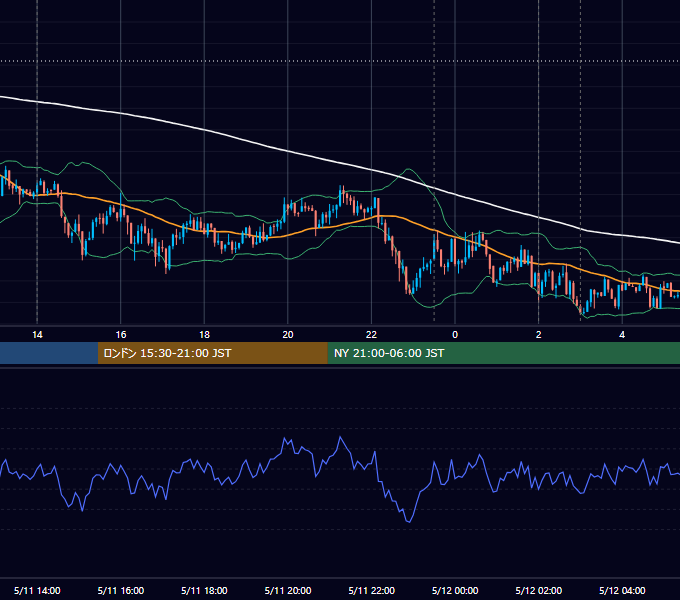Click hour label 2 on price chart axis
Image resolution: width=680 pixels, height=600 pixels.
pyautogui.click(x=539, y=335)
